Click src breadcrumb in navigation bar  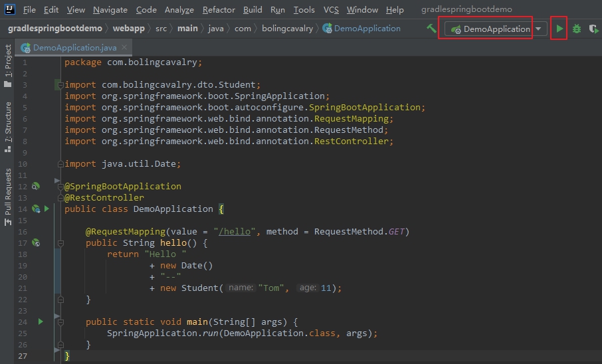[161, 29]
